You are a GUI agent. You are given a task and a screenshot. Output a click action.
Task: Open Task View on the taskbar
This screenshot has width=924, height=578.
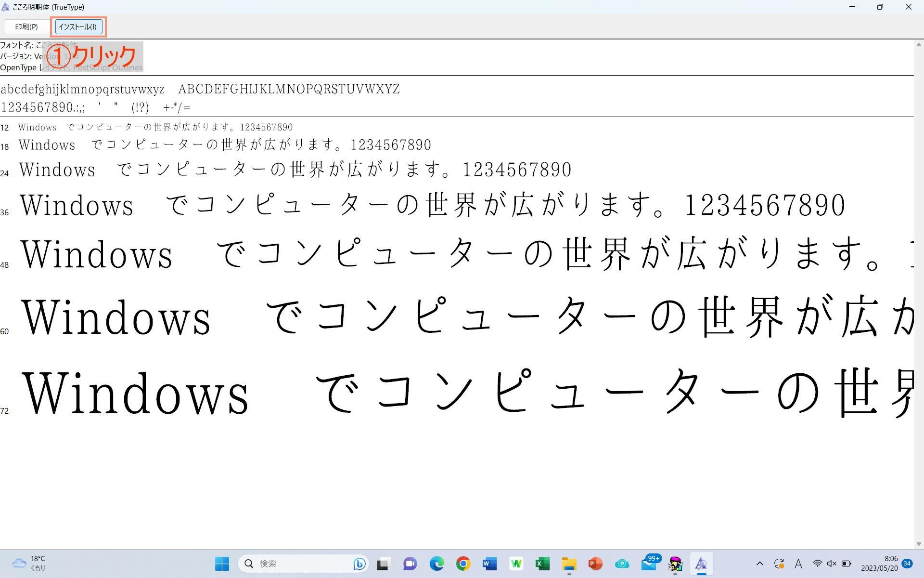(x=383, y=564)
